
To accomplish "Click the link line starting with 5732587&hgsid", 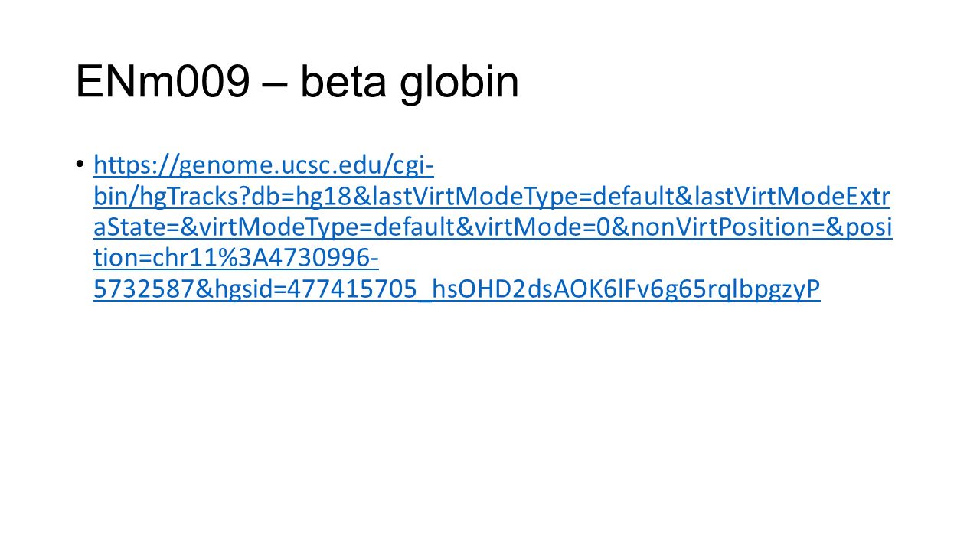I will click(456, 291).
